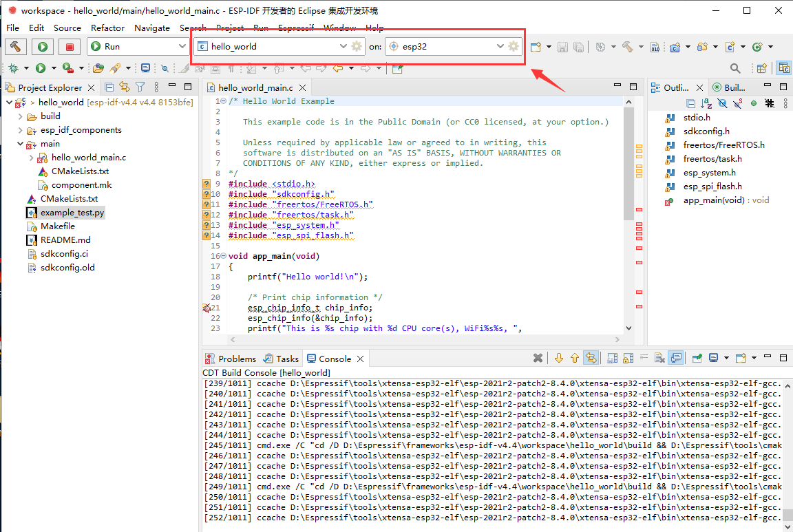Toggle Mark Occurrences icon in toolbar
The width and height of the screenshot is (793, 532).
pyautogui.click(x=184, y=67)
